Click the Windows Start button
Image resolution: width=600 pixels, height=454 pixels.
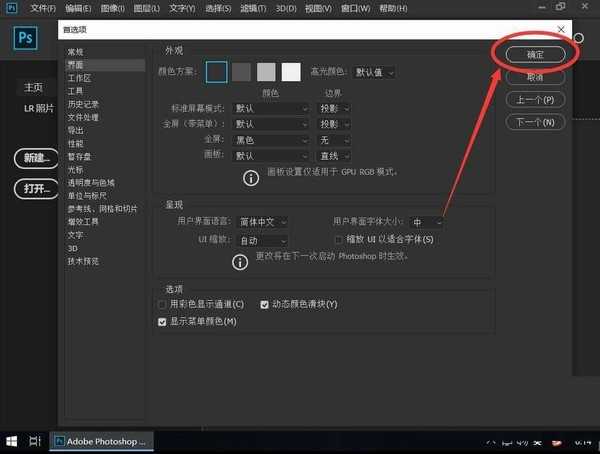pos(12,440)
